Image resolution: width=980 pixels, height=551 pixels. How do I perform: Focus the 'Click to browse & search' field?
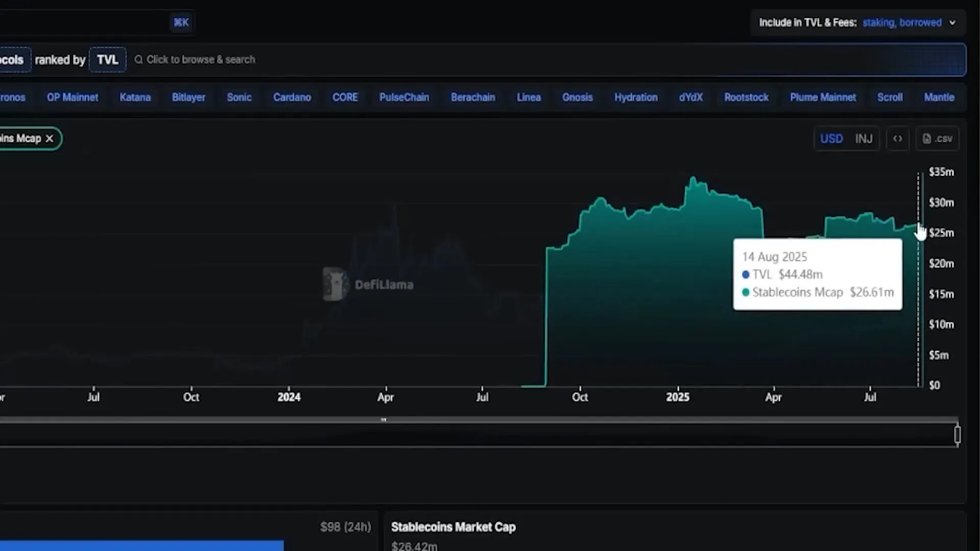[x=201, y=60]
